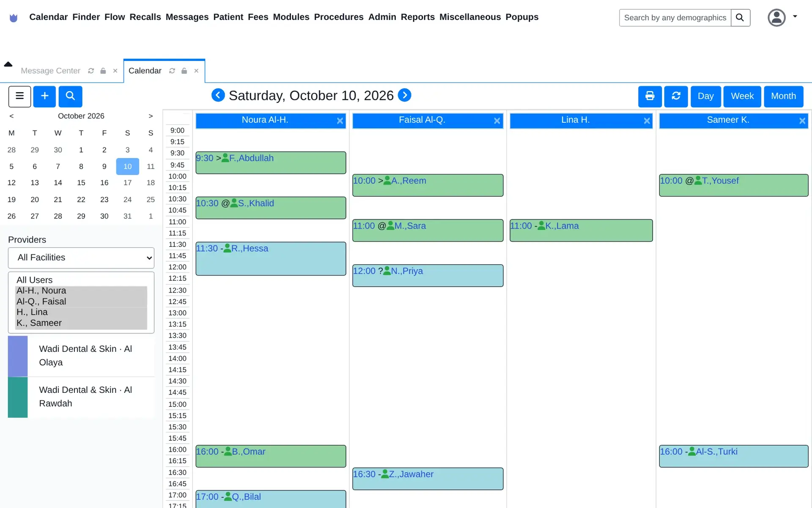Print the calendar view
The height and width of the screenshot is (508, 812).
pos(650,97)
